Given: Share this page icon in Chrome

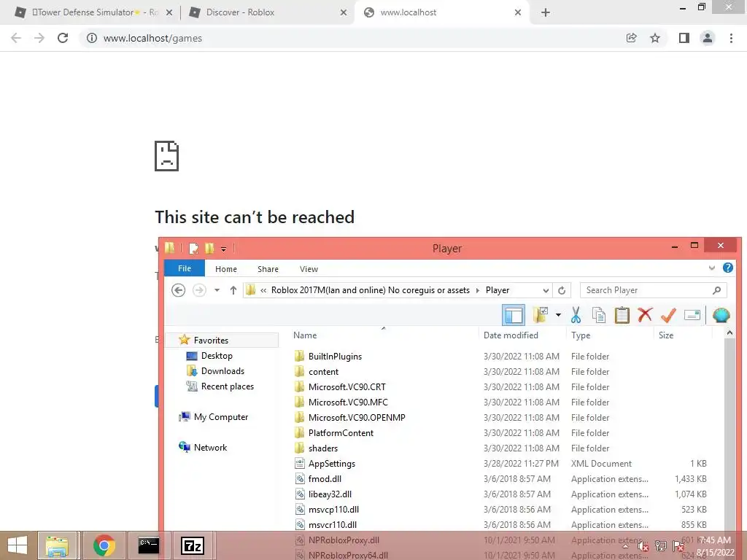Looking at the screenshot, I should (x=631, y=38).
